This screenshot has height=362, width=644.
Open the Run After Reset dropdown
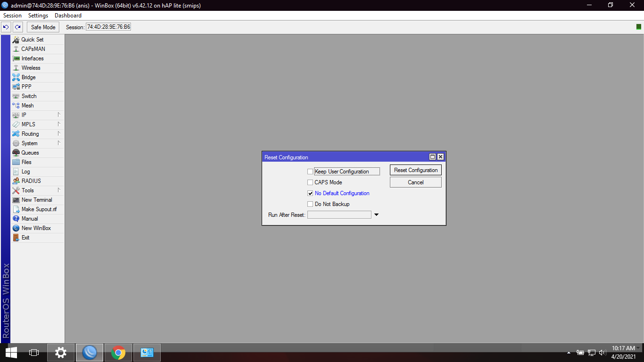click(x=376, y=214)
